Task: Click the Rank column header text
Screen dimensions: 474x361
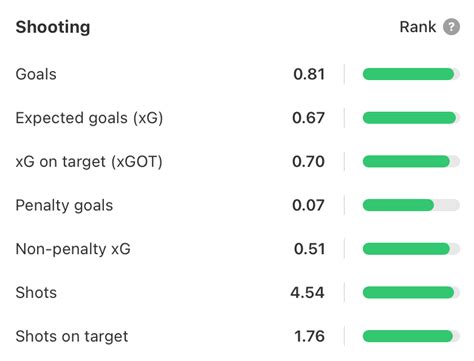Action: coord(418,27)
